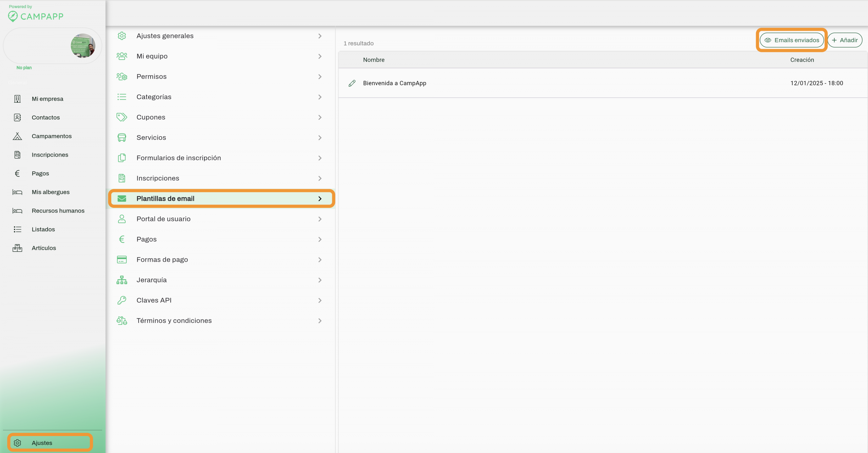868x453 pixels.
Task: Click the Cupones tag icon
Action: pyautogui.click(x=122, y=117)
